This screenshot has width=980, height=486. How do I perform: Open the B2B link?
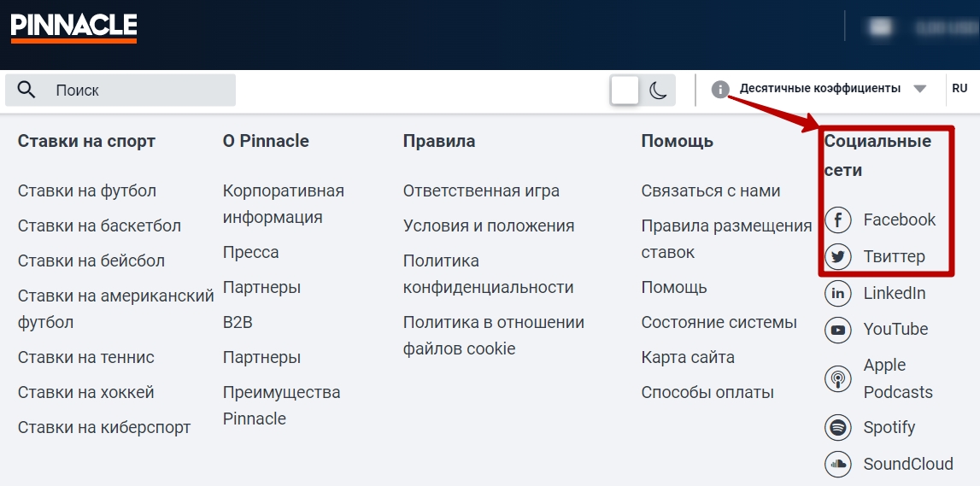pyautogui.click(x=238, y=323)
